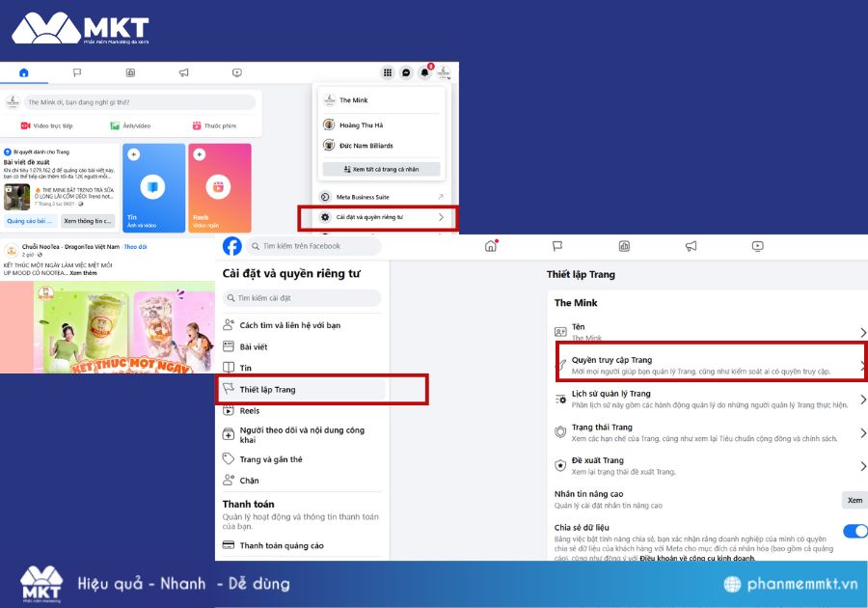Image resolution: width=868 pixels, height=608 pixels.
Task: Click Xem tất cả trang cá nhân button
Action: click(381, 169)
